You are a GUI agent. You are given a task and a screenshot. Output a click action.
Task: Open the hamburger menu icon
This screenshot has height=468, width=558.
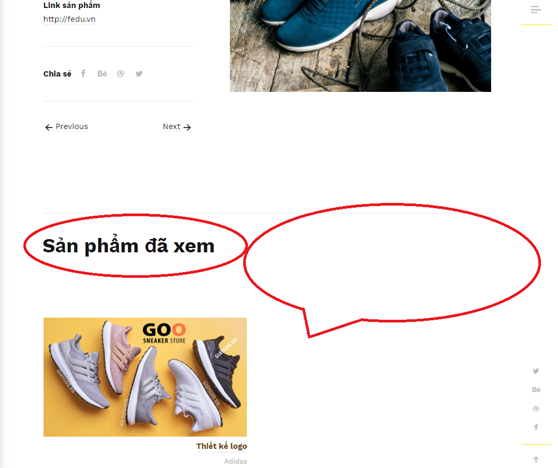536,10
